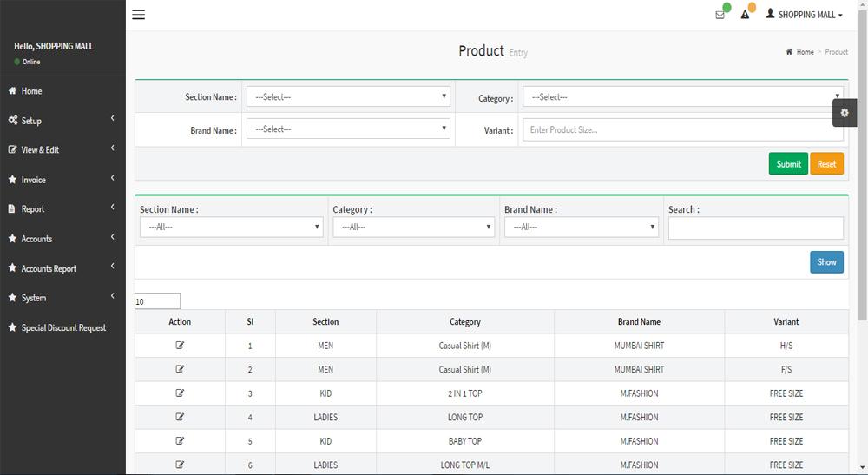The width and height of the screenshot is (868, 475).
Task: Expand the View & Edit sidebar menu
Action: 62,149
